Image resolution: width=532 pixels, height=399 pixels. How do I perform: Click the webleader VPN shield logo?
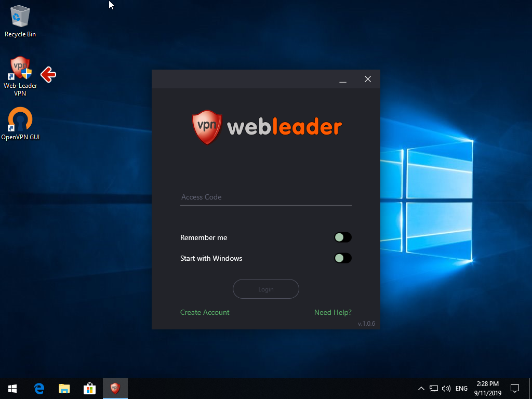click(207, 127)
